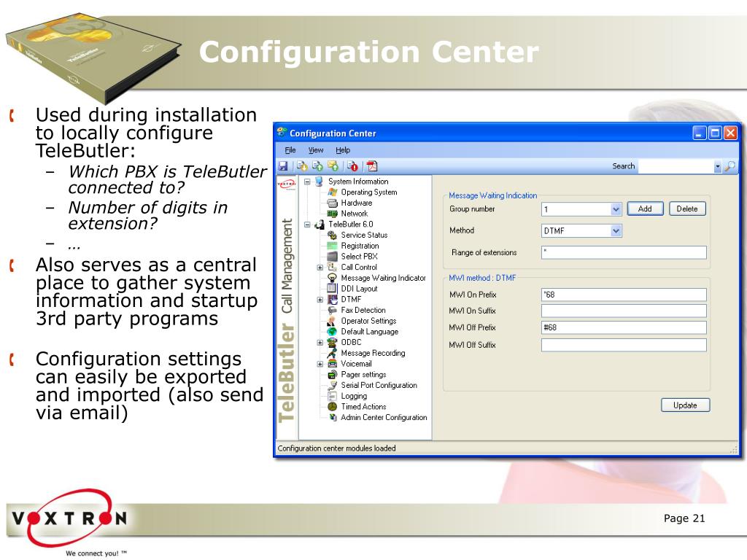This screenshot has width=747, height=560.
Task: Click the Fax Detection icon
Action: tap(333, 310)
